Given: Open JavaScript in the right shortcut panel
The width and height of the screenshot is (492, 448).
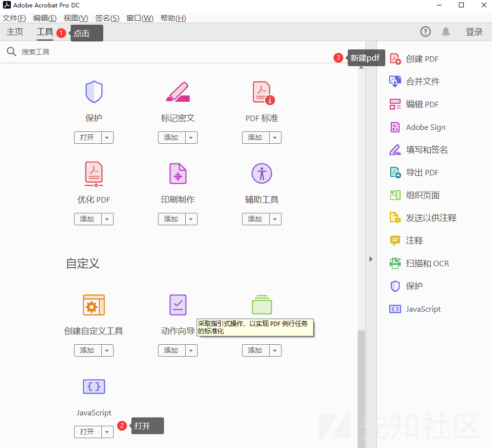Looking at the screenshot, I should point(415,309).
